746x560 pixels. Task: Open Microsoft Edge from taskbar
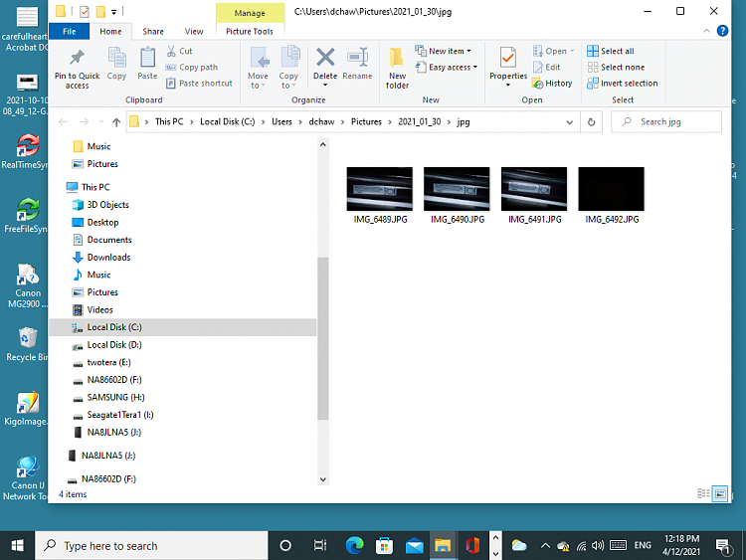[x=354, y=546]
